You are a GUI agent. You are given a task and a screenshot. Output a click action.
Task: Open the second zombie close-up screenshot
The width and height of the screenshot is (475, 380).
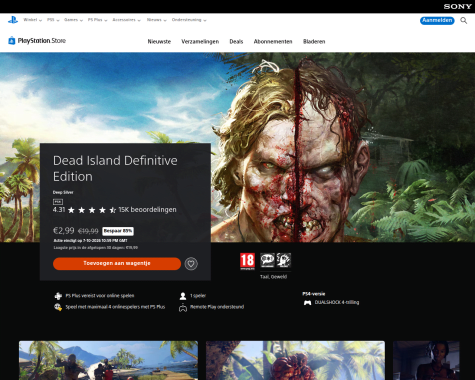pyautogui.click(x=295, y=360)
